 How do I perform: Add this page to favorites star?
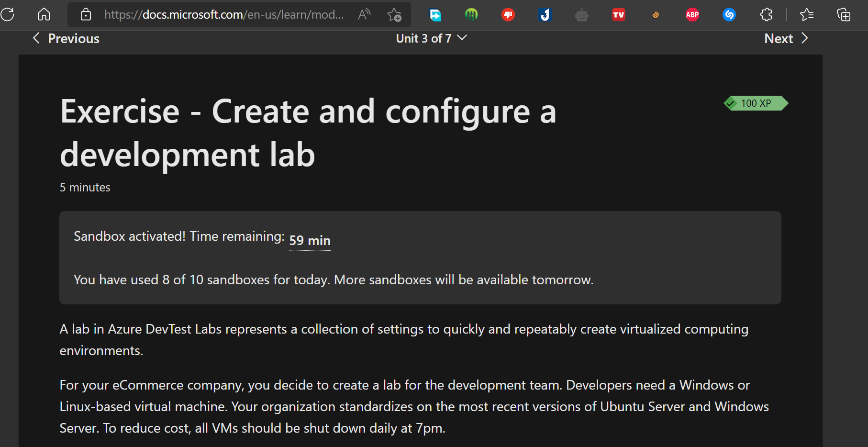point(394,15)
